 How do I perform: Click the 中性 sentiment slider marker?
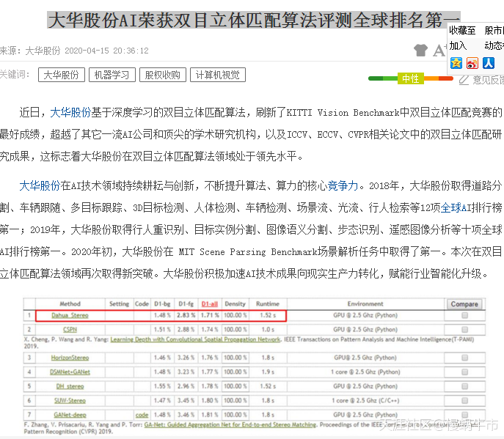tap(411, 78)
